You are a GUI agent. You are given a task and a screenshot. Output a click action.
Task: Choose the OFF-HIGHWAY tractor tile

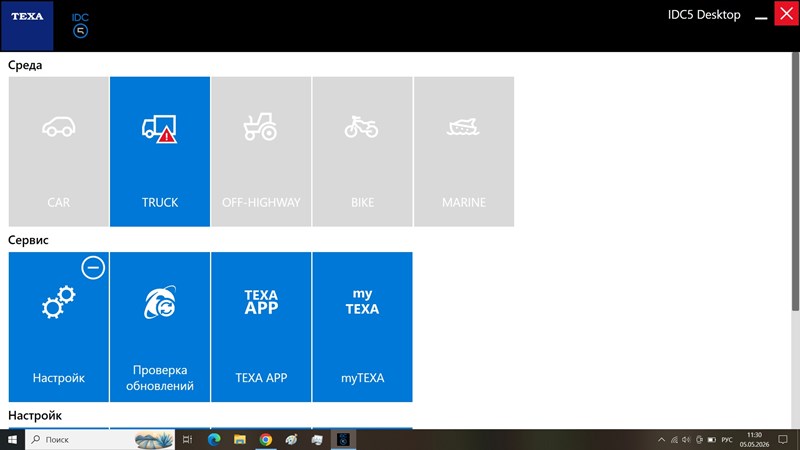coord(261,152)
